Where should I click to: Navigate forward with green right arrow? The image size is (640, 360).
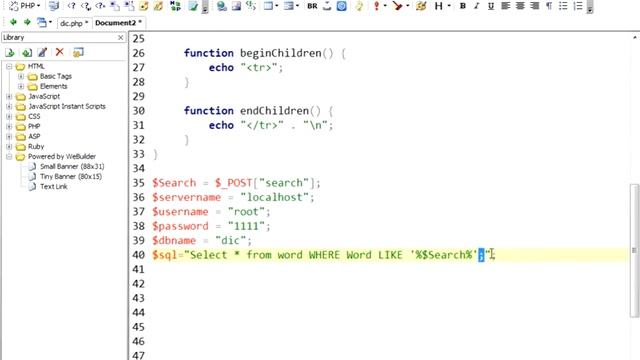(27, 22)
